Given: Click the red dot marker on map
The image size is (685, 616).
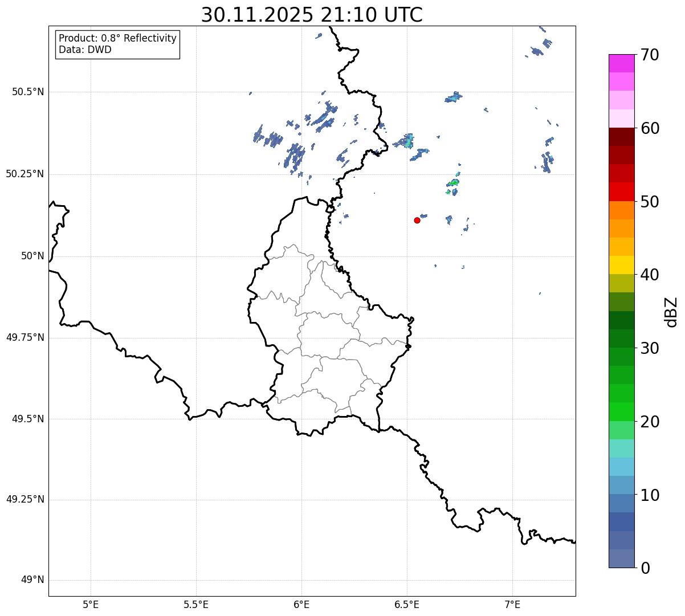Looking at the screenshot, I should (417, 220).
